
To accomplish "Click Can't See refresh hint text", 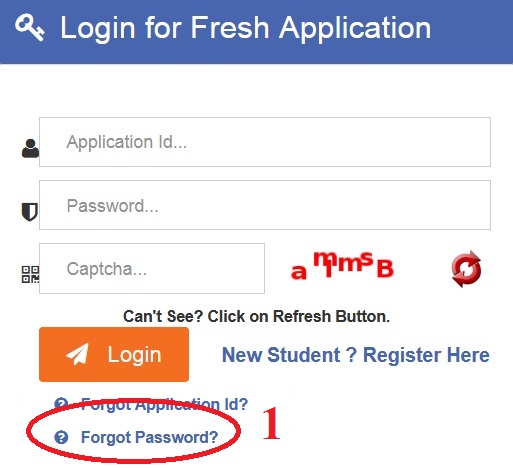I will pos(256,316).
